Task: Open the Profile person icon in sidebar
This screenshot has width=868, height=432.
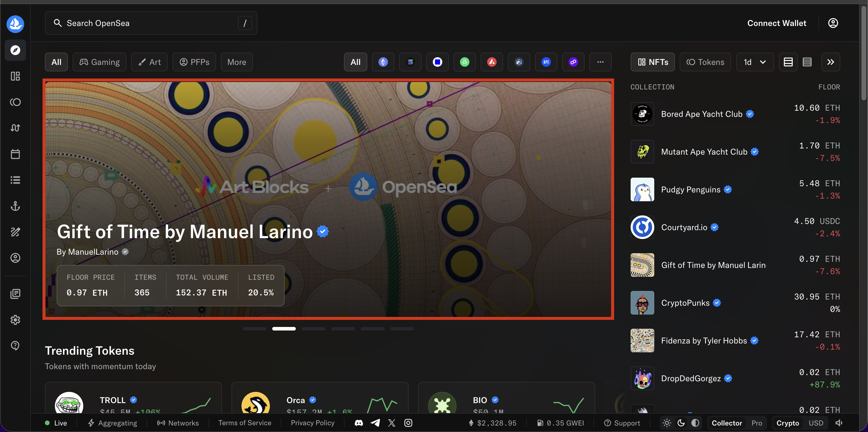Action: pos(15,258)
